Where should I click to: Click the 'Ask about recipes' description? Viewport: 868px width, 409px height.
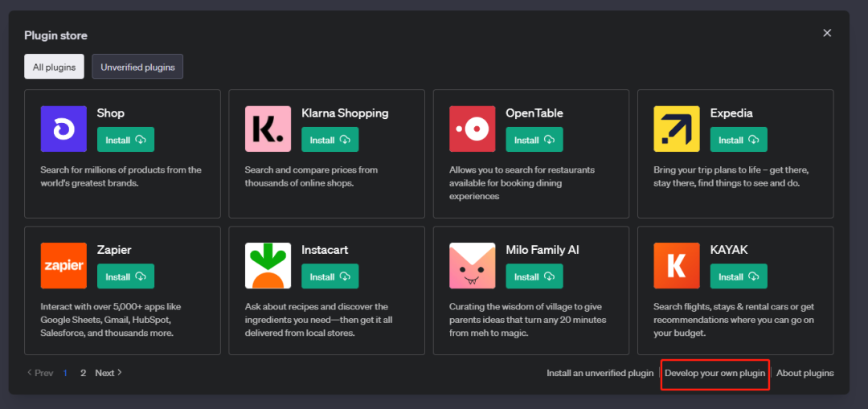[x=319, y=319]
